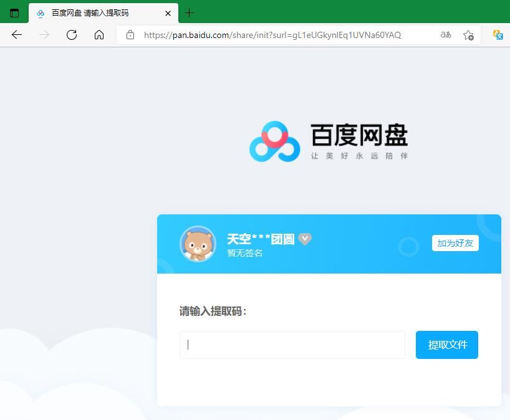The height and width of the screenshot is (420, 510).
Task: Click the browser forward arrow
Action: pyautogui.click(x=44, y=35)
